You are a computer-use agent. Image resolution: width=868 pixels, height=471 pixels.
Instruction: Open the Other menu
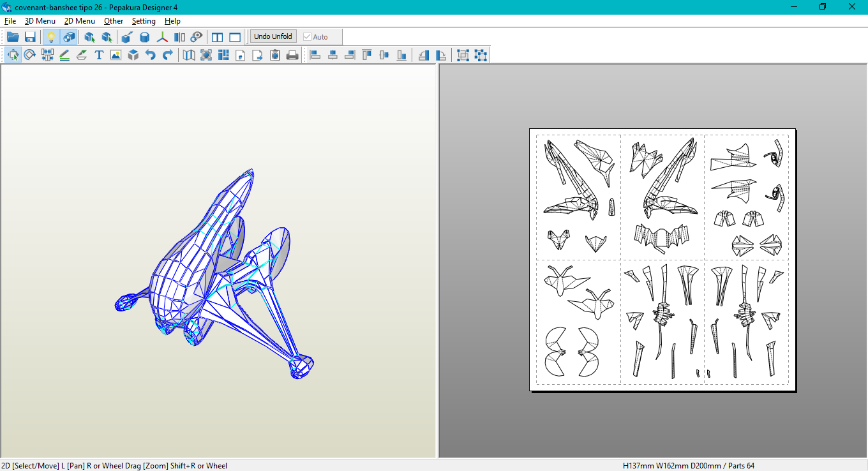[114, 21]
